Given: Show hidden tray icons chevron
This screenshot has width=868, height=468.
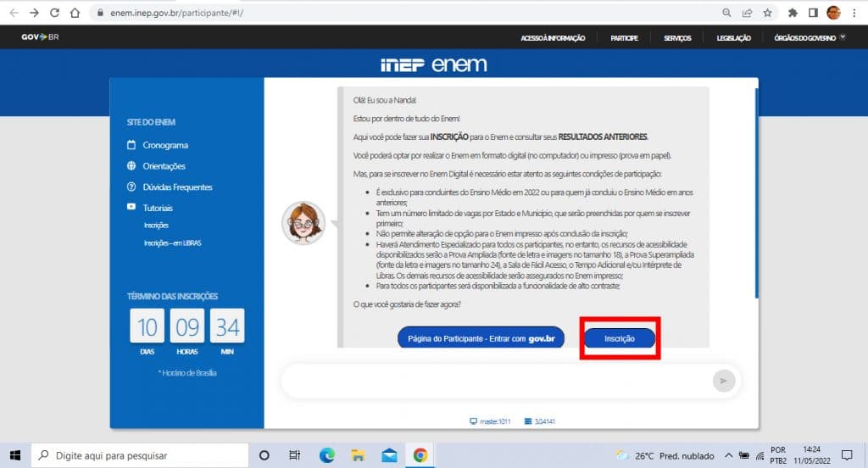Looking at the screenshot, I should point(728,455).
